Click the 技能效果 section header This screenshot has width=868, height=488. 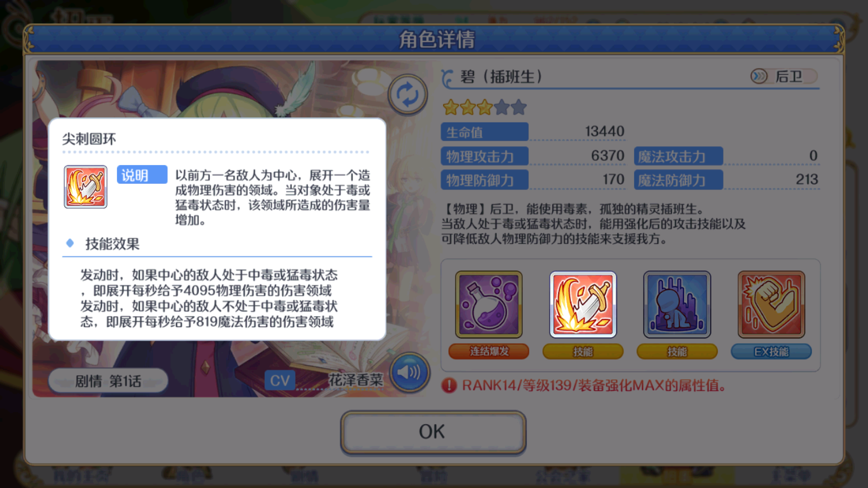pos(112,244)
